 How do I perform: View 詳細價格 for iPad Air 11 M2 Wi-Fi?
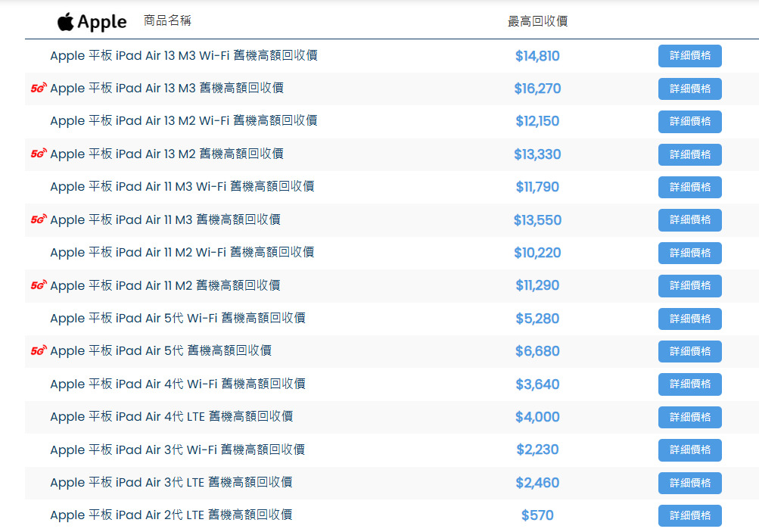(689, 253)
